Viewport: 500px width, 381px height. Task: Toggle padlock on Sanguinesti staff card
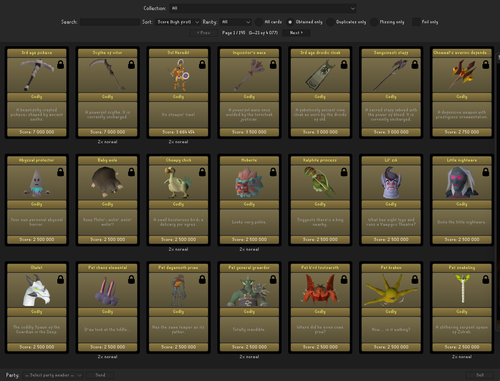pyautogui.click(x=415, y=64)
